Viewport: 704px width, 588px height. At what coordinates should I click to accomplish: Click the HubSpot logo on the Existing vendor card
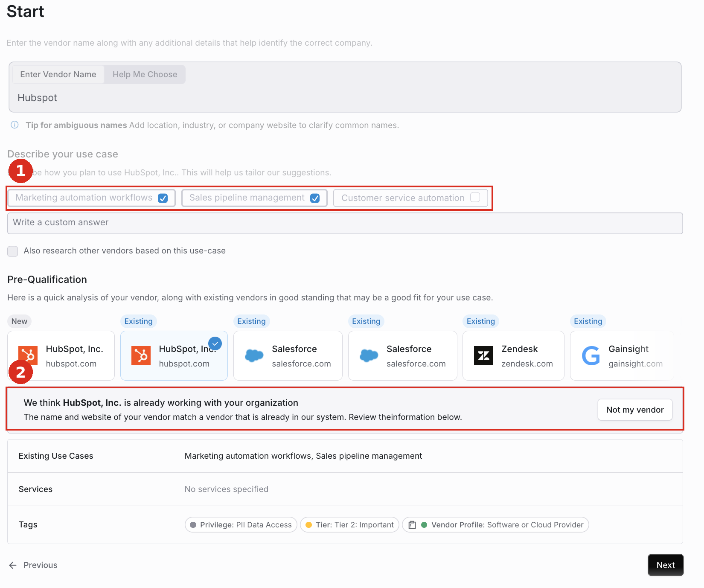tap(141, 355)
